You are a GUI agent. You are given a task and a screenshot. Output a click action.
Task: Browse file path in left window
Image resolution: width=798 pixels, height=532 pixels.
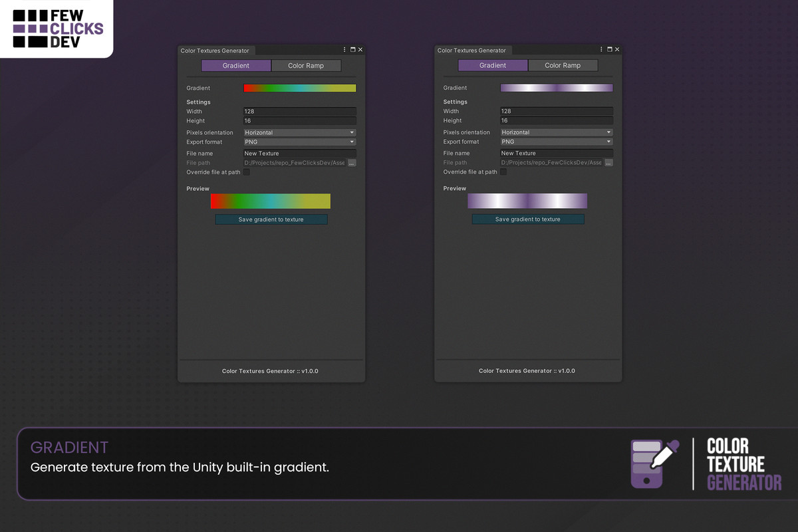[352, 163]
